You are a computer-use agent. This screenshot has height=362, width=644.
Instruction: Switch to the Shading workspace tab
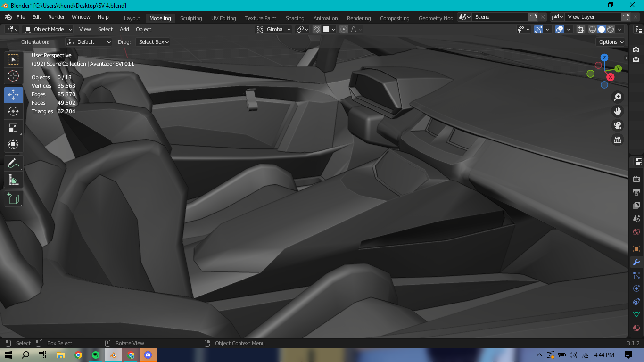(295, 18)
